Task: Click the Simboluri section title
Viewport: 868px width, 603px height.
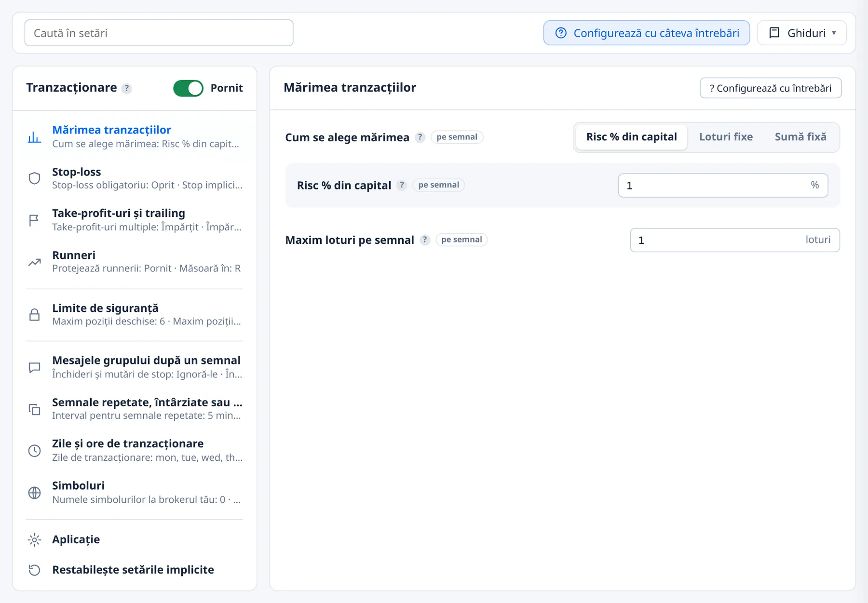Action: pyautogui.click(x=78, y=486)
